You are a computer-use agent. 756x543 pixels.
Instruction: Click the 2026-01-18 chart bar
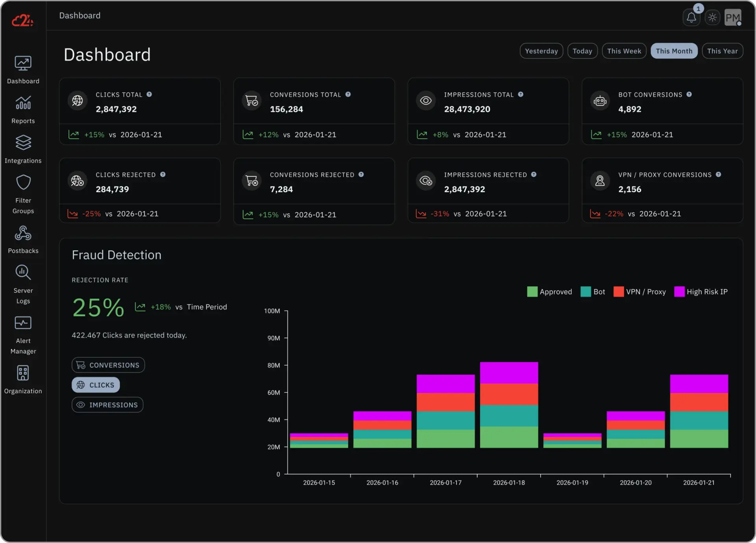pyautogui.click(x=509, y=404)
